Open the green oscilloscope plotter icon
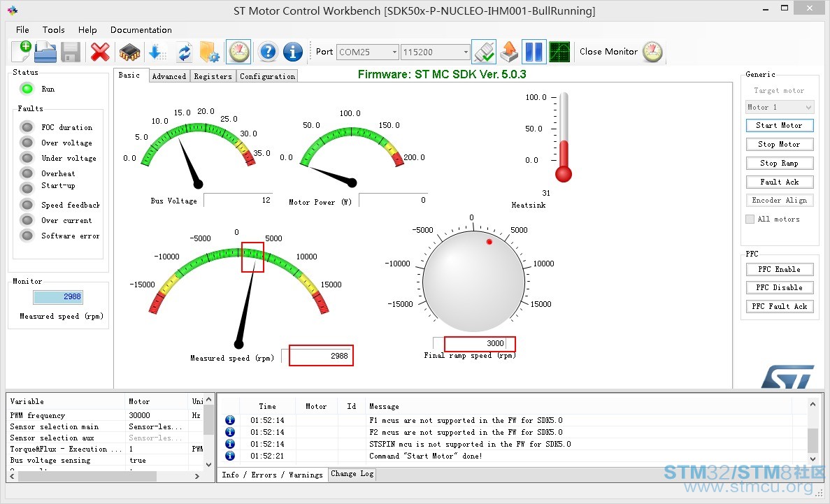The image size is (830, 504). [x=559, y=52]
